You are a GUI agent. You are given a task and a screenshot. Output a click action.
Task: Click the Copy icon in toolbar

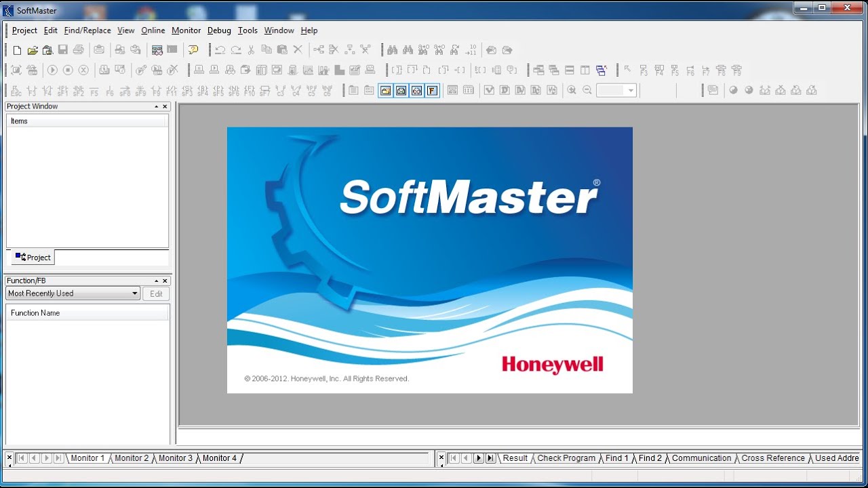267,49
